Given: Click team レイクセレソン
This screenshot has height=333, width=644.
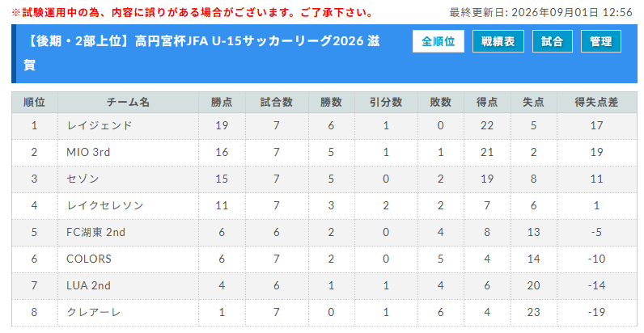Looking at the screenshot, I should [x=105, y=205].
